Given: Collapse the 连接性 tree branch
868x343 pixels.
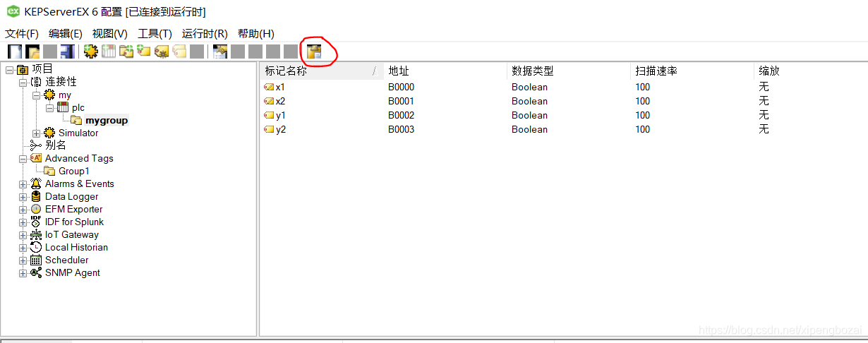Looking at the screenshot, I should [x=23, y=82].
